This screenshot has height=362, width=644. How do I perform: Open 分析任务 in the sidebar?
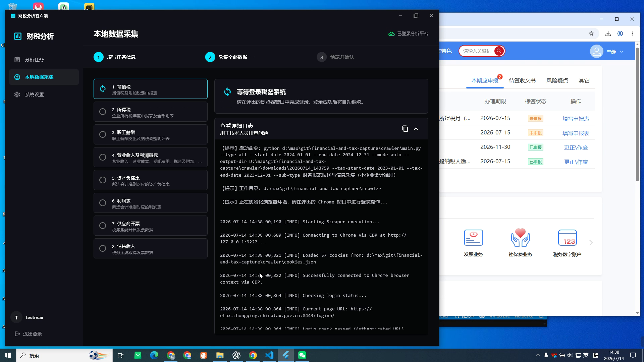[44, 60]
